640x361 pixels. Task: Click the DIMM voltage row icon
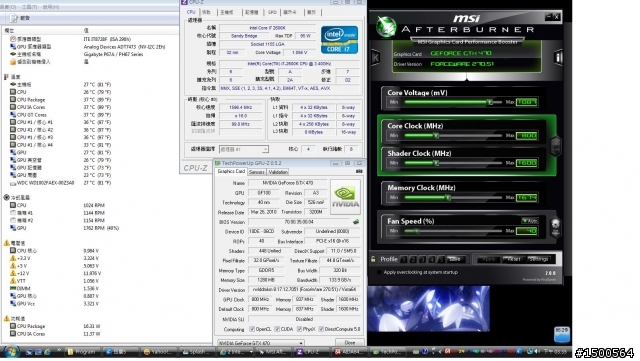tap(13, 288)
